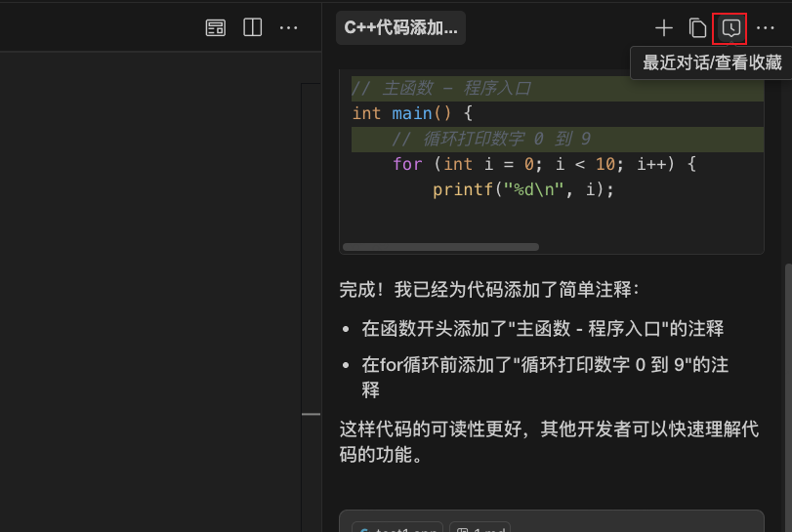Click the 最近对话/查看收藏 tooltip
This screenshot has width=792, height=532.
(x=712, y=62)
